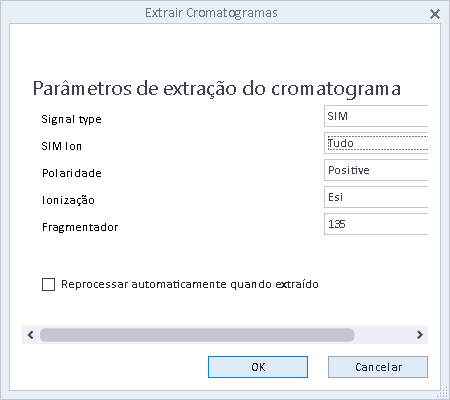Confirm extraction with the OK button
Viewport: 450px width, 400px height.
258,367
